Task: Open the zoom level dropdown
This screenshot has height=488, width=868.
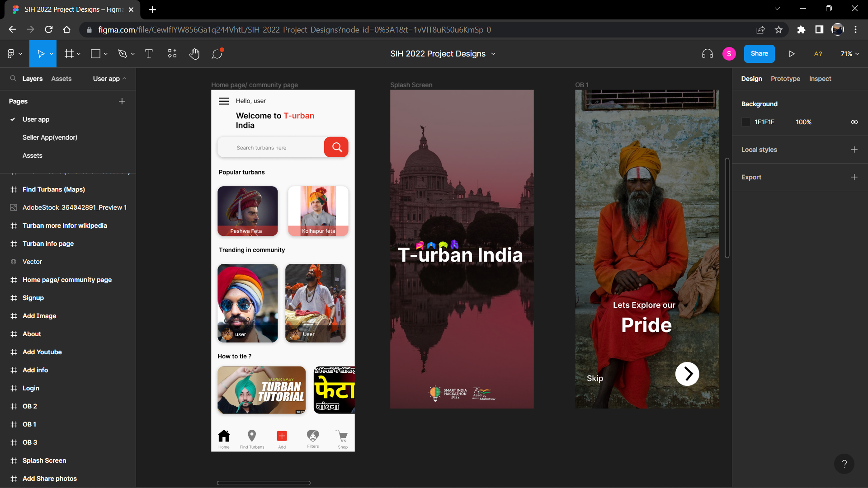Action: coord(849,53)
